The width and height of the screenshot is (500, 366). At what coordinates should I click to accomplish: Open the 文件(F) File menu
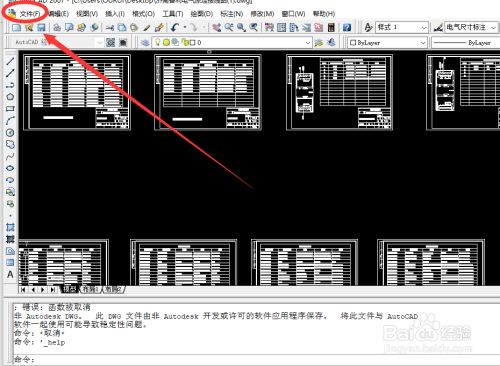point(30,14)
